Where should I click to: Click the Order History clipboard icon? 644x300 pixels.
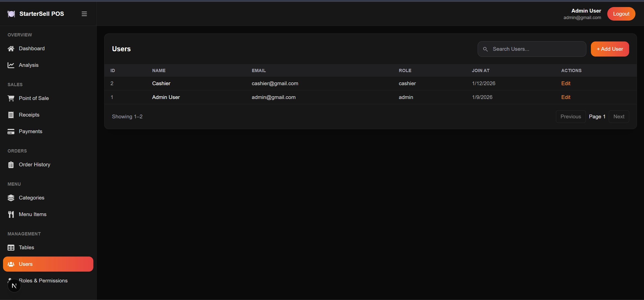(11, 165)
